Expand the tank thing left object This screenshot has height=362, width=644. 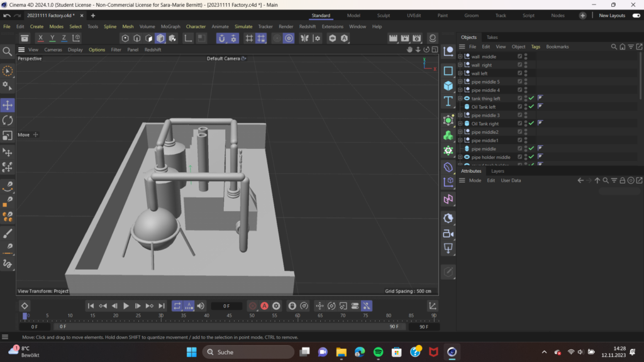point(460,99)
